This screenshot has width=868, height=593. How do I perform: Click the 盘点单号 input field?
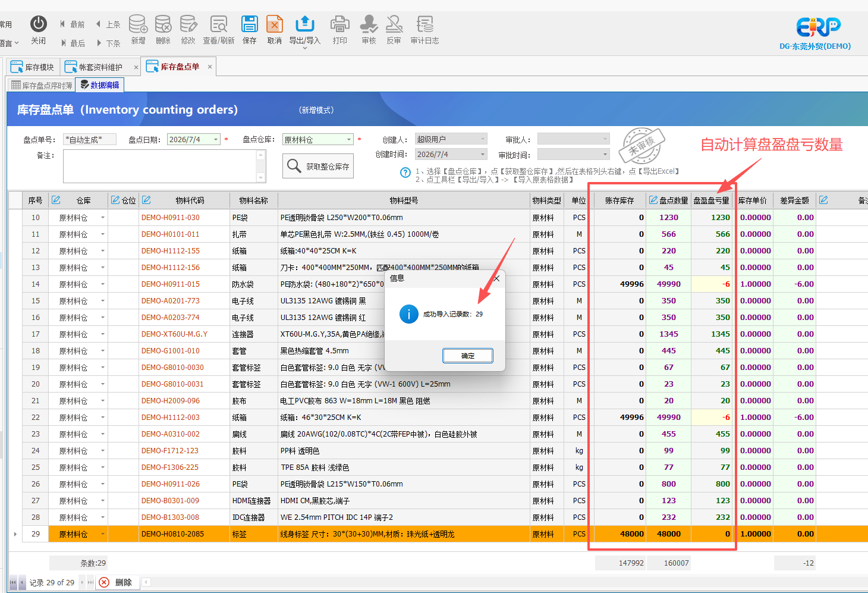tap(90, 139)
